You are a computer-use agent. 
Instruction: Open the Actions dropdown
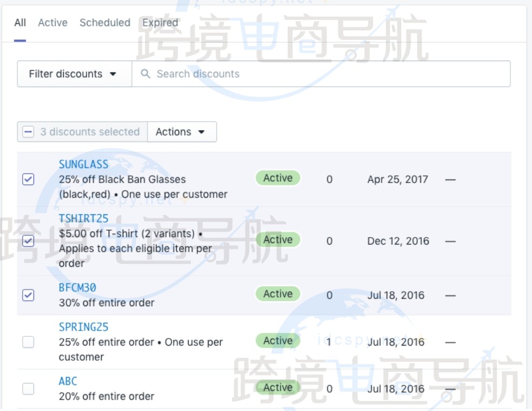(182, 131)
